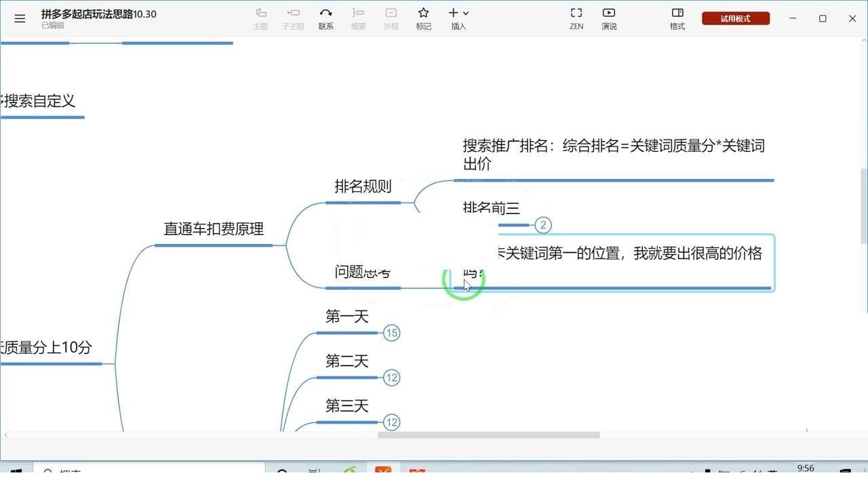Expand 排名前三 via its 2 badge
Screen dimensions: 868x488
tap(542, 225)
